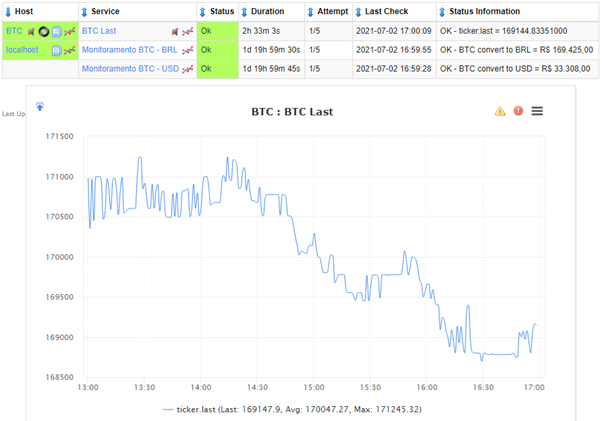Sort table by Attempt column arrow
Image resolution: width=602 pixels, height=421 pixels.
point(311,12)
